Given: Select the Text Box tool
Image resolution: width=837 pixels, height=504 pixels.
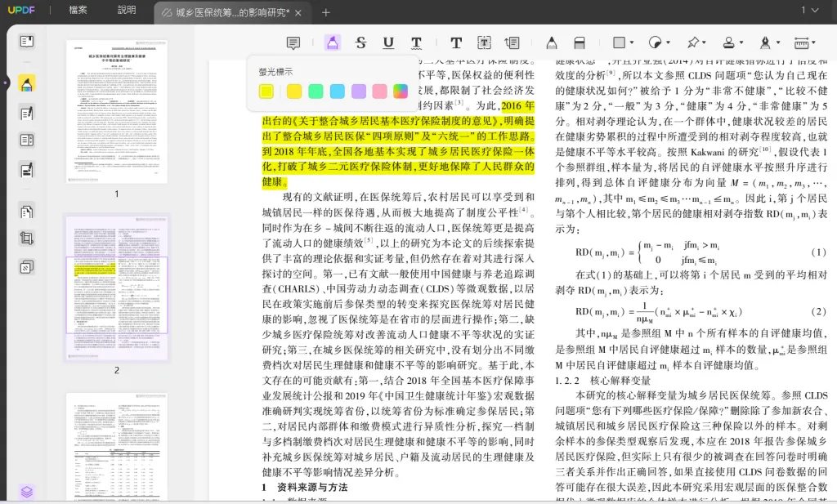Looking at the screenshot, I should [484, 42].
